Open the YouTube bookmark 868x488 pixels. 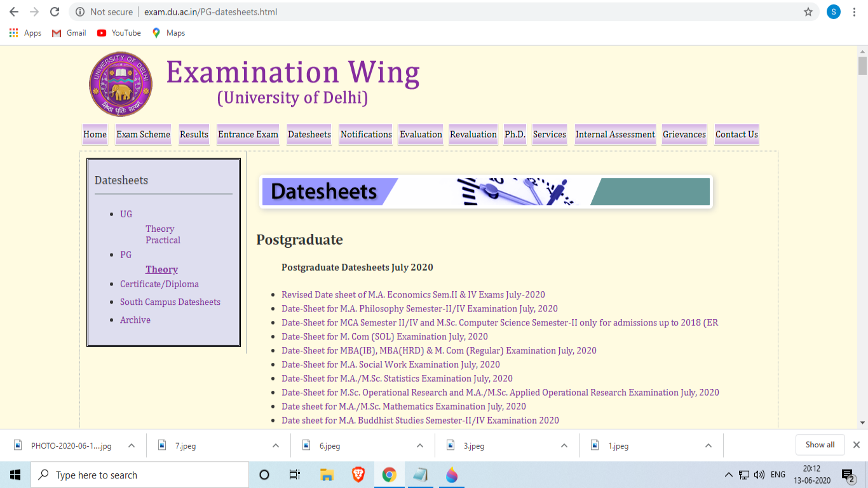tap(119, 33)
